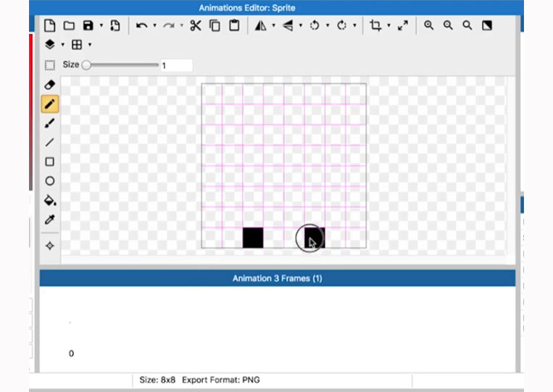Click the Export Format: PNG status text

pos(221,380)
